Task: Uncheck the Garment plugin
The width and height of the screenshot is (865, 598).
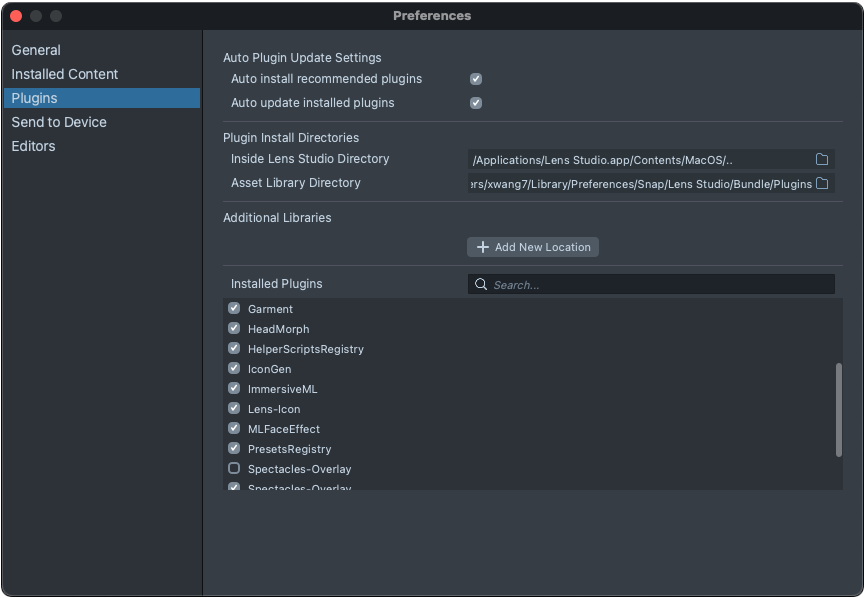Action: (234, 309)
